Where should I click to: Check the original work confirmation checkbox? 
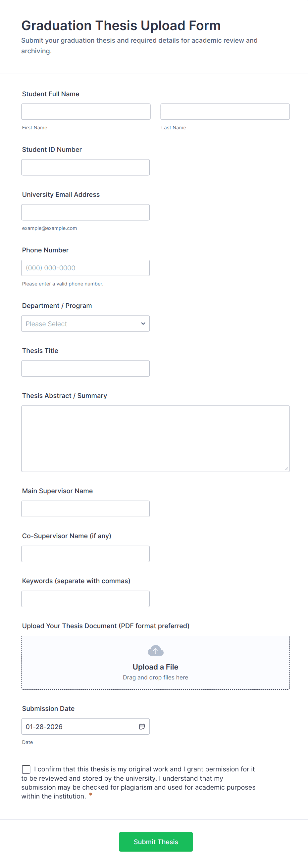tap(26, 769)
